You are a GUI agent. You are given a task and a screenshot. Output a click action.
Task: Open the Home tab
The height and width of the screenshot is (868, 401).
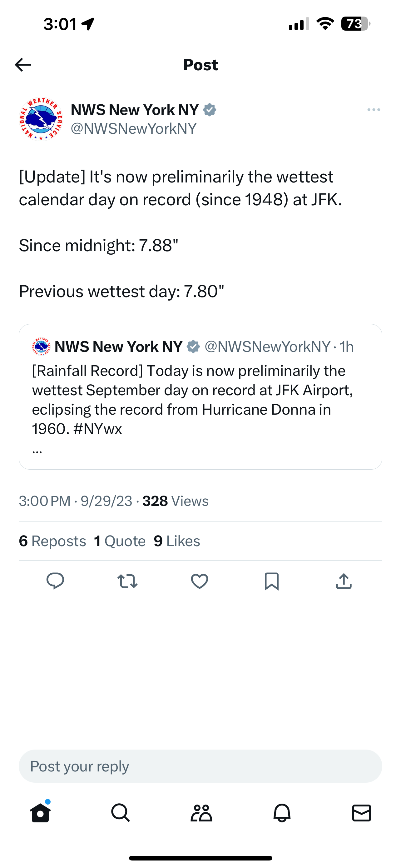[x=40, y=812]
